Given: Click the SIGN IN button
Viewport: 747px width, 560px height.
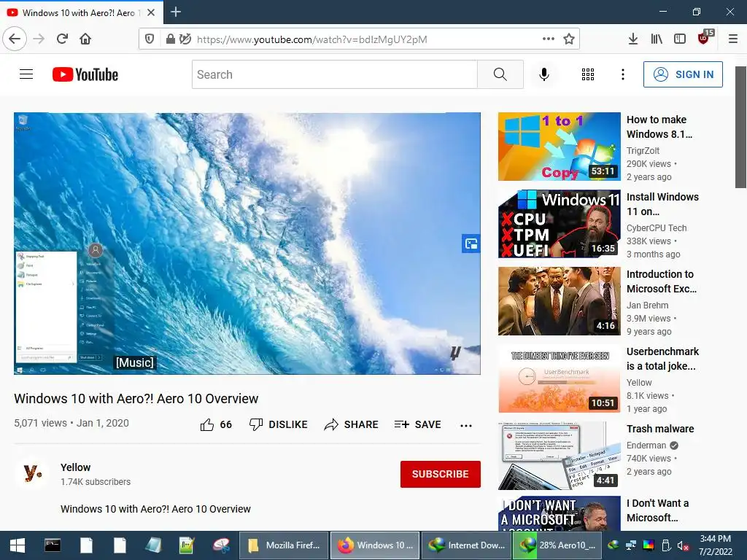Looking at the screenshot, I should click(683, 74).
